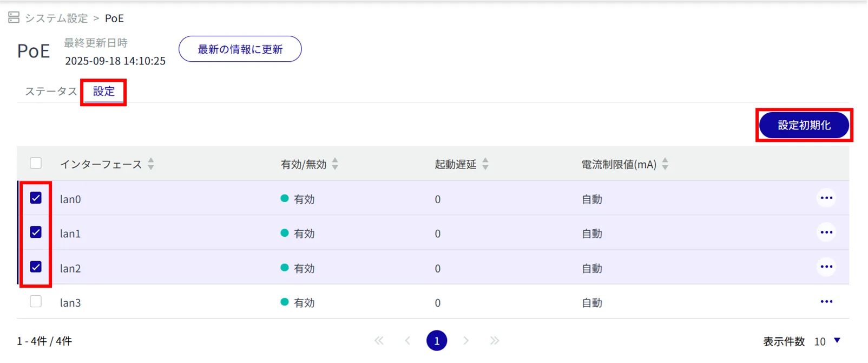
Task: Uncheck the lan1 checkbox
Action: coord(36,232)
